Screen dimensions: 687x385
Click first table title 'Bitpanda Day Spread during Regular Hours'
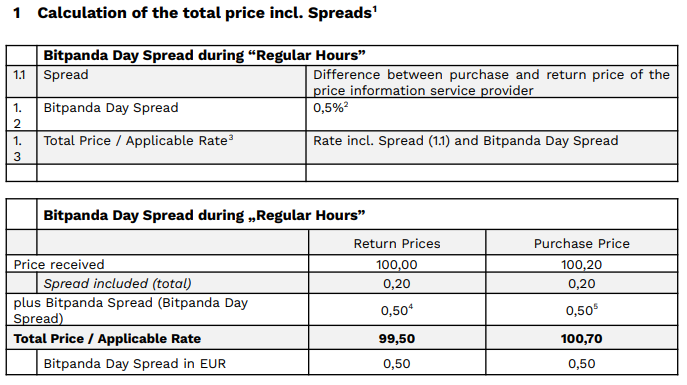coord(204,56)
